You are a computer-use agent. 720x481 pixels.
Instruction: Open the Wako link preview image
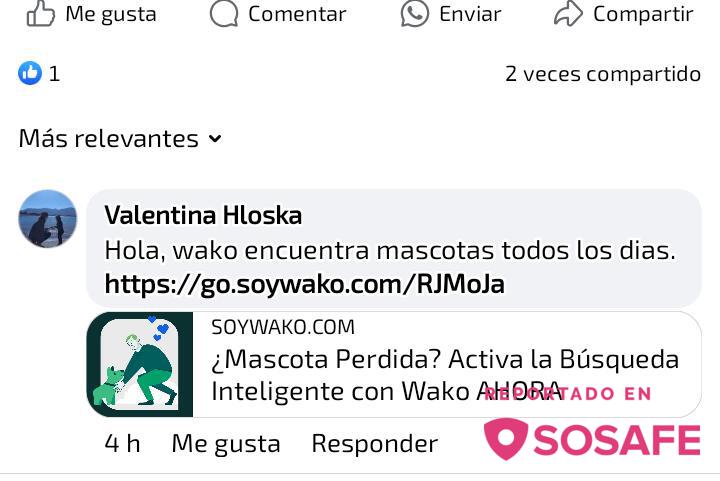click(140, 364)
